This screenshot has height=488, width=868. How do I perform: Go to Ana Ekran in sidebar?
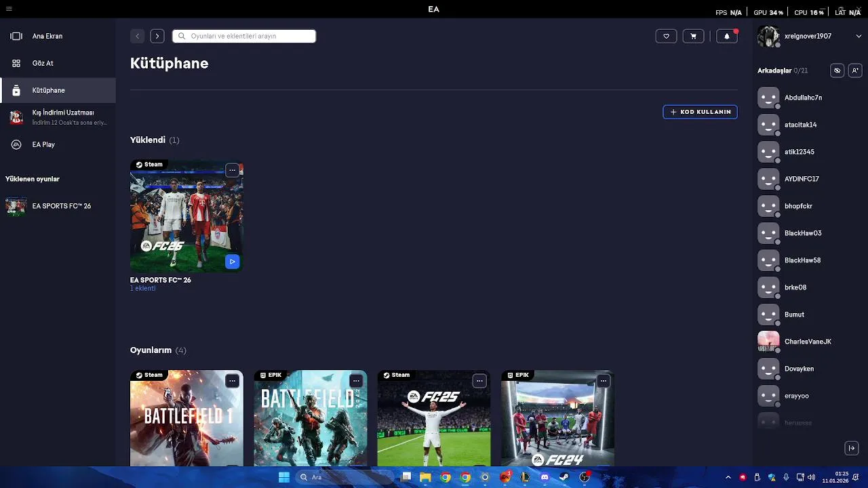[58, 36]
